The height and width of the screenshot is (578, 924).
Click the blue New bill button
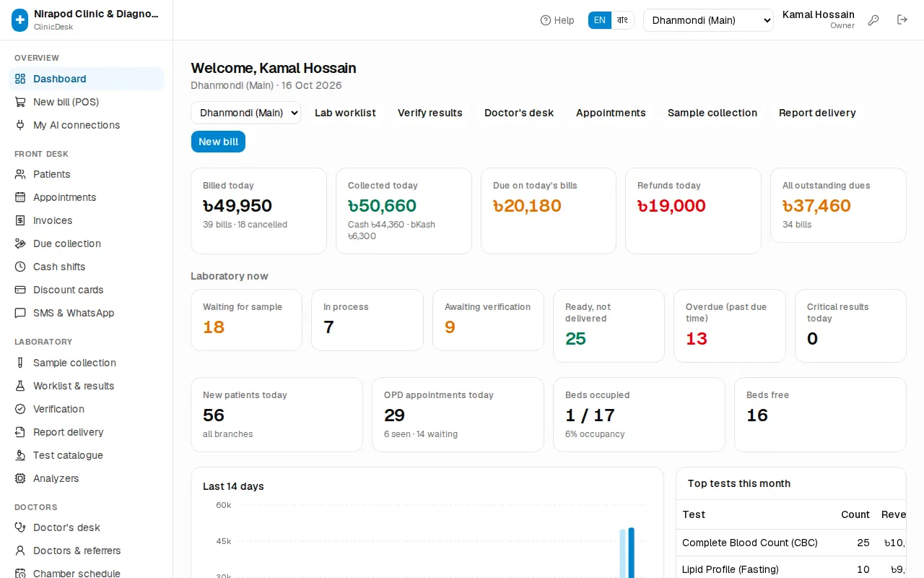click(218, 142)
